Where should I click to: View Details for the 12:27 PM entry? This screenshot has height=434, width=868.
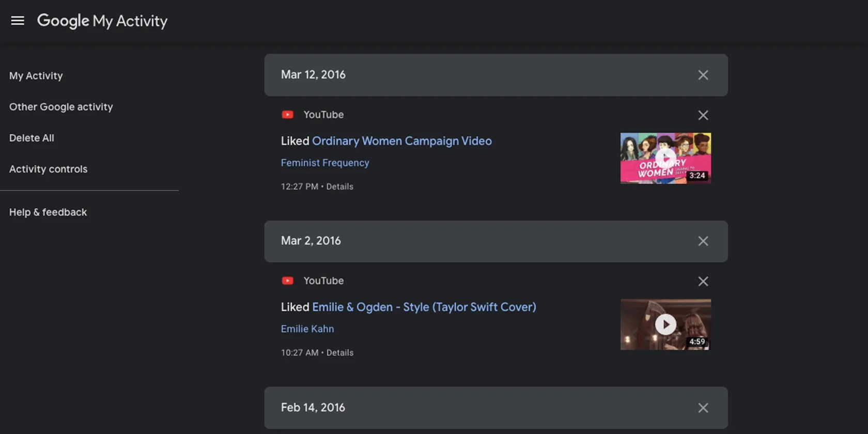(340, 187)
